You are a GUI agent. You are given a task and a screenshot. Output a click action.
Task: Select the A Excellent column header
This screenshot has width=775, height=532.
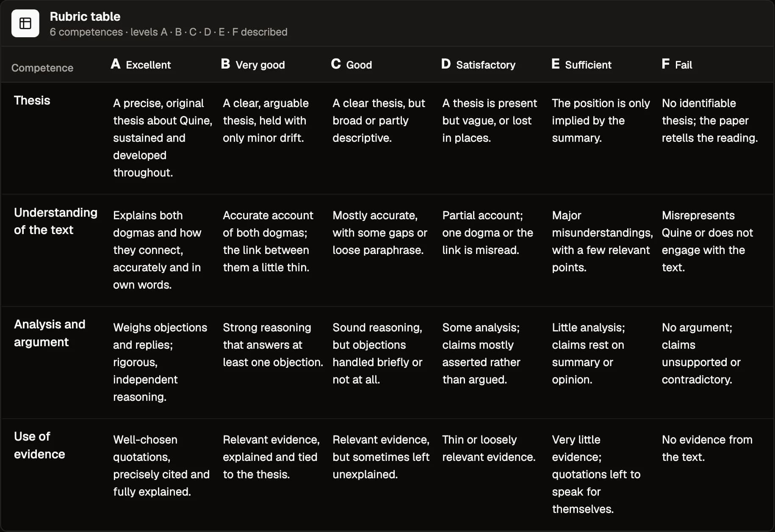141,64
